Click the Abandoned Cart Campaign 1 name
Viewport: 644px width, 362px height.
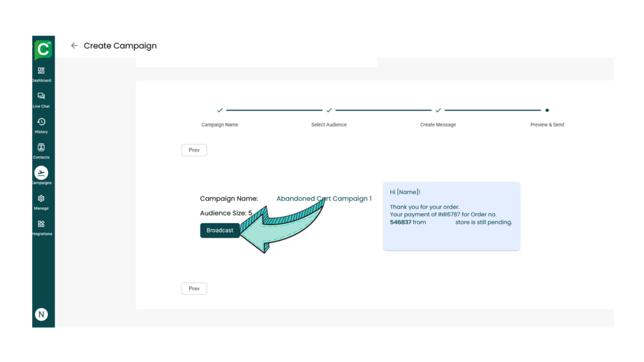click(x=324, y=199)
